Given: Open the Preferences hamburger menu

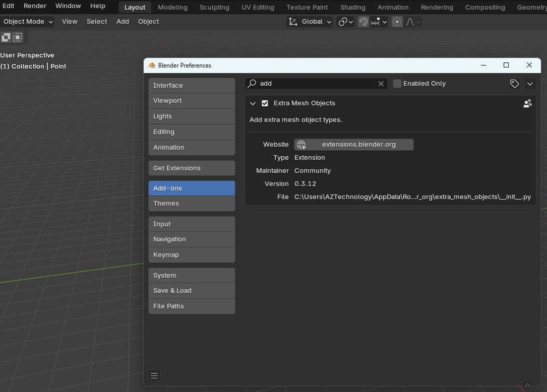Looking at the screenshot, I should (154, 375).
